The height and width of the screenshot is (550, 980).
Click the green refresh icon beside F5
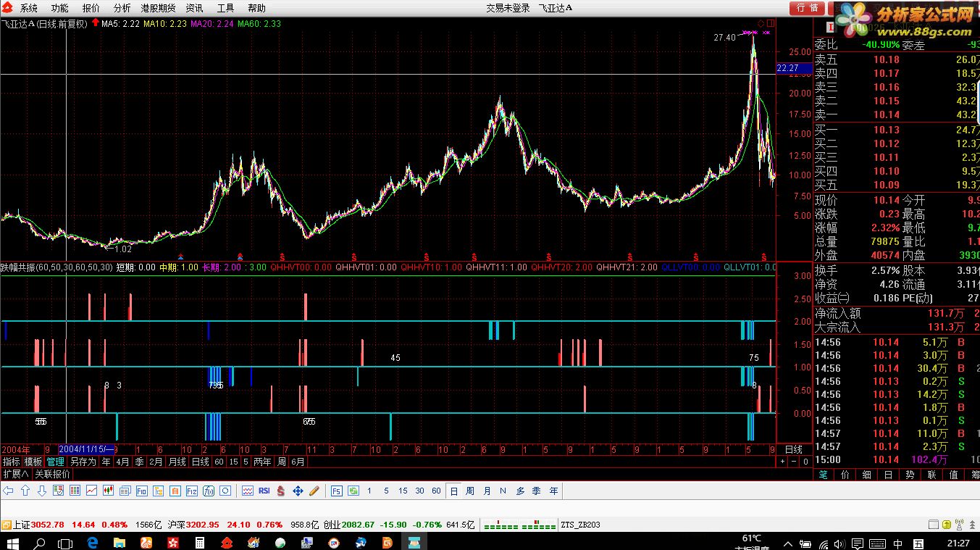353,491
